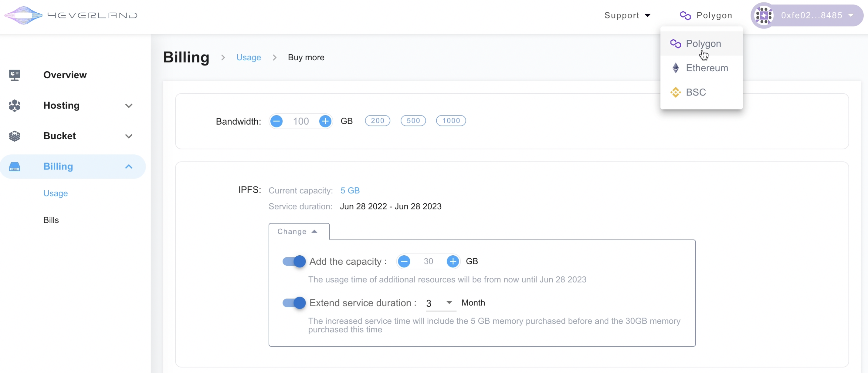Screen dimensions: 868x373
Task: Click the 4EVERLAND logo icon
Action: click(x=24, y=15)
